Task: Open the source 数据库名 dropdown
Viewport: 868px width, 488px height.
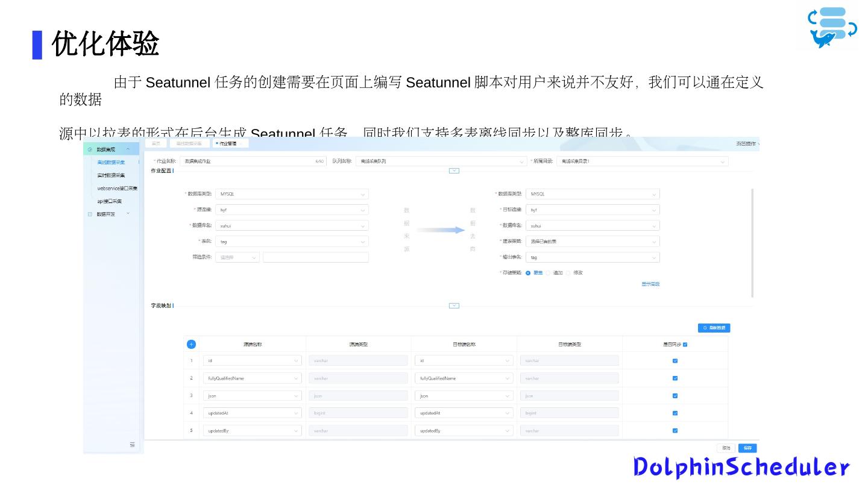Action: tap(292, 225)
